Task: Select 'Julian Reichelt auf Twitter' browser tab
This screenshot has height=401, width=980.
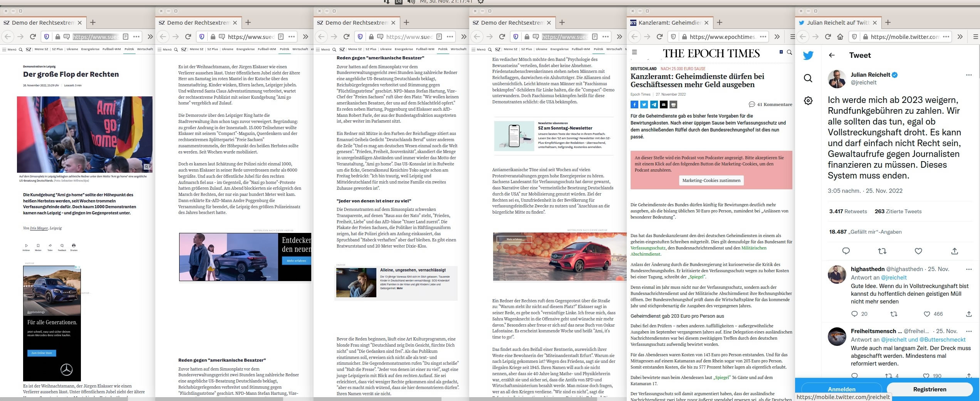Action: coord(837,23)
